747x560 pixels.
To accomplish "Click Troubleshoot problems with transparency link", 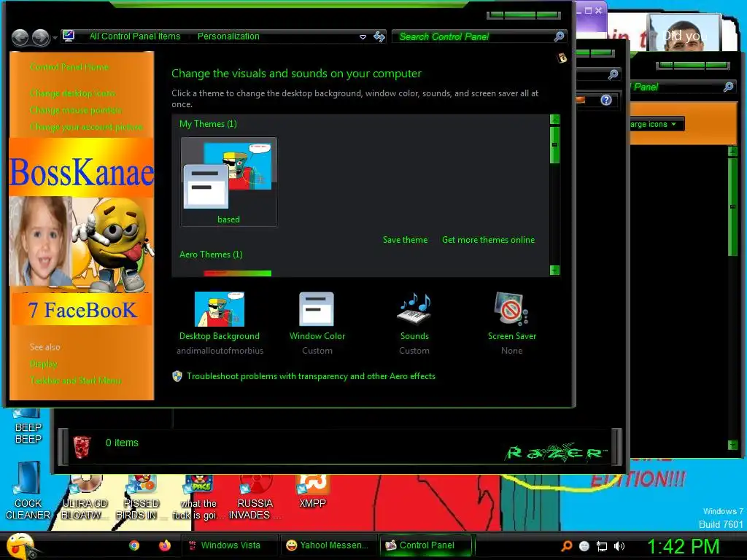I will tap(311, 376).
